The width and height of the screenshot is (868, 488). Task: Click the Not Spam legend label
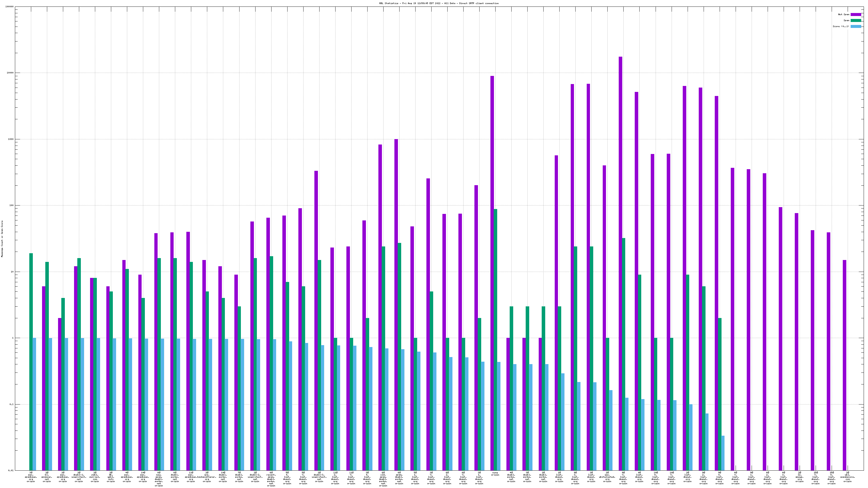pyautogui.click(x=844, y=14)
